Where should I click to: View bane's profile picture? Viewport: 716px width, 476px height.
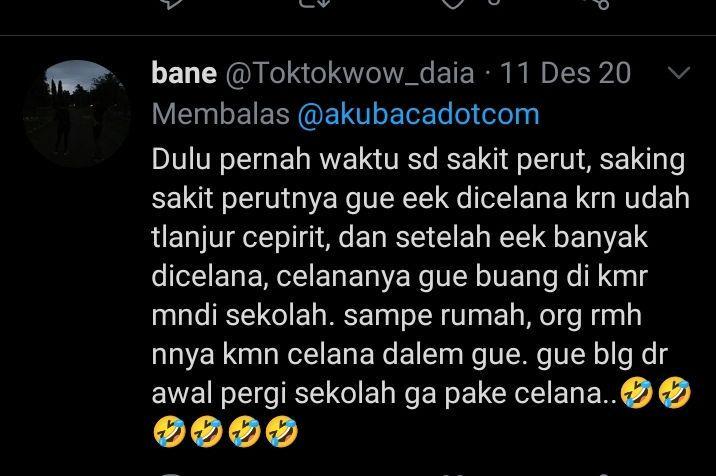[x=77, y=114]
